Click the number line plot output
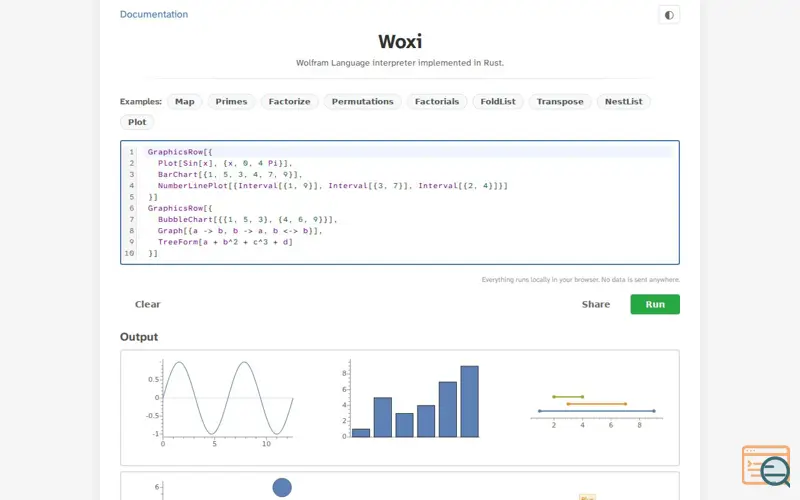800x500 pixels. [597, 410]
